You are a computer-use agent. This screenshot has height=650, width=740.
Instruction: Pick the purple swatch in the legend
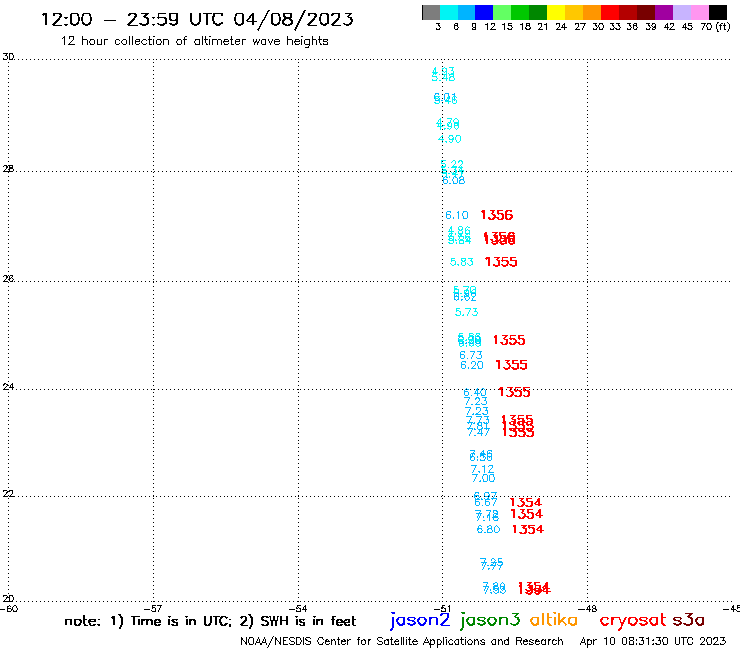coord(664,12)
